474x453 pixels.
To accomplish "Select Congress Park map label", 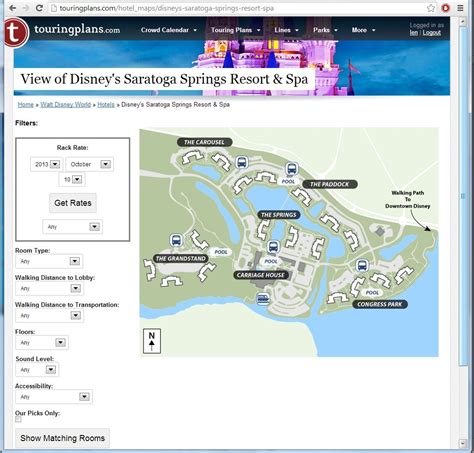I will [380, 304].
